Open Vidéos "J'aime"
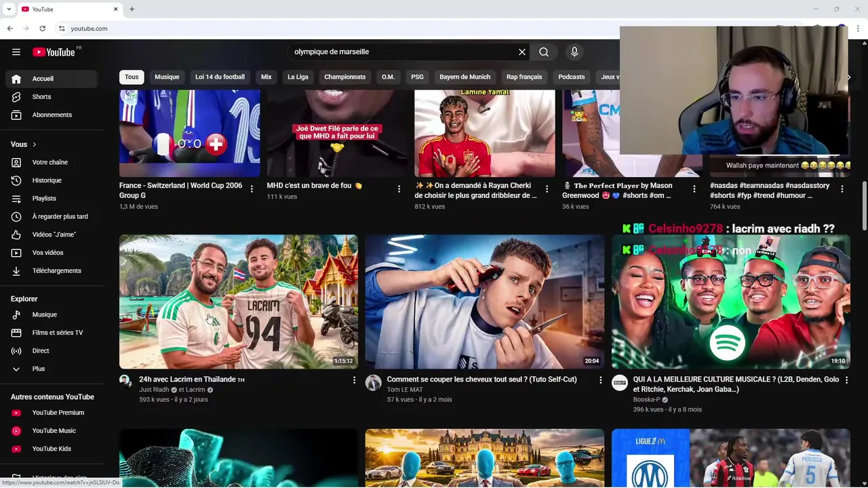The width and height of the screenshot is (868, 488). coord(52,235)
